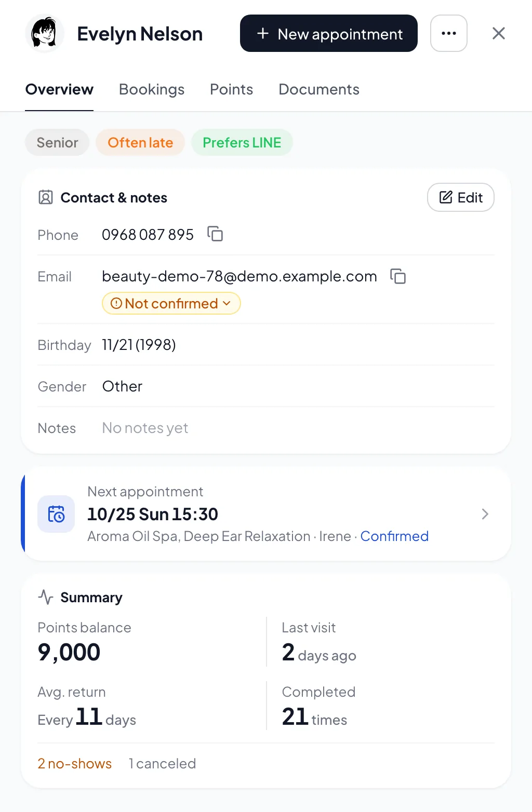Viewport: 532px width, 812px height.
Task: Click the Often late tag
Action: tap(140, 142)
